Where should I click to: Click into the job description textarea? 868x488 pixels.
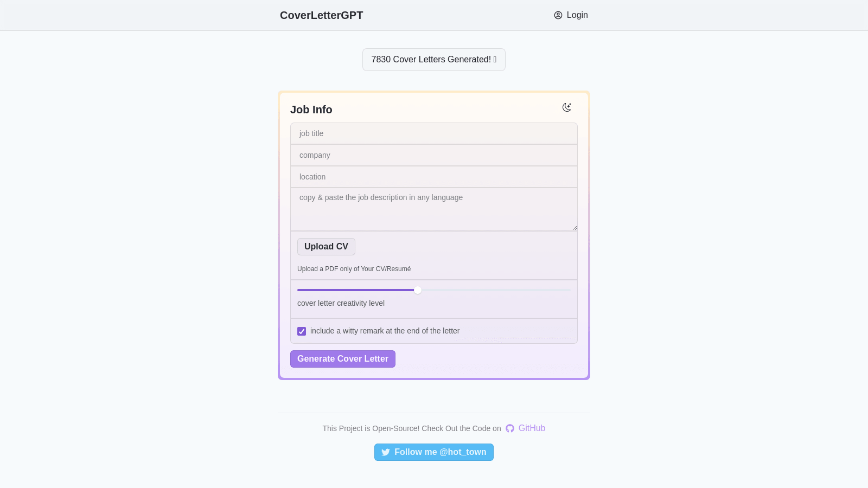click(x=434, y=209)
